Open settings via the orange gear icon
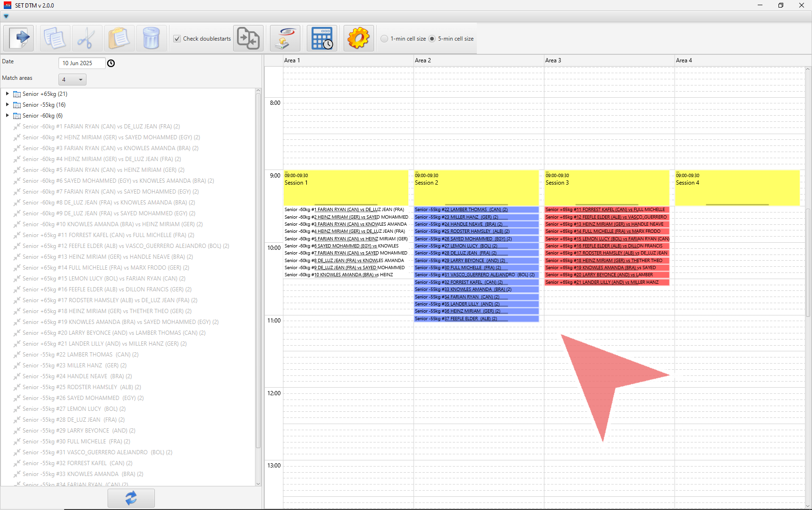Viewport: 812px width, 510px height. click(x=358, y=38)
